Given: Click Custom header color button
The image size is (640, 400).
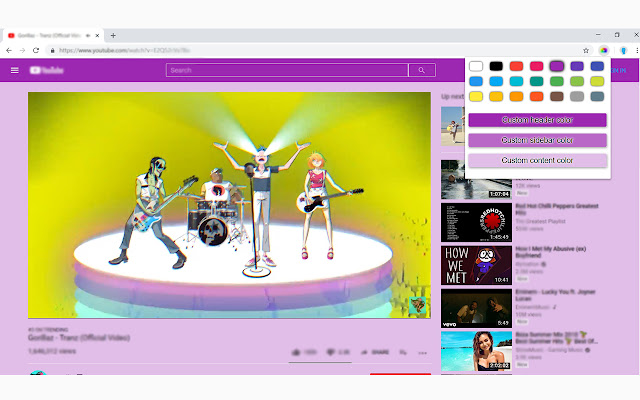Looking at the screenshot, I should pyautogui.click(x=538, y=120).
